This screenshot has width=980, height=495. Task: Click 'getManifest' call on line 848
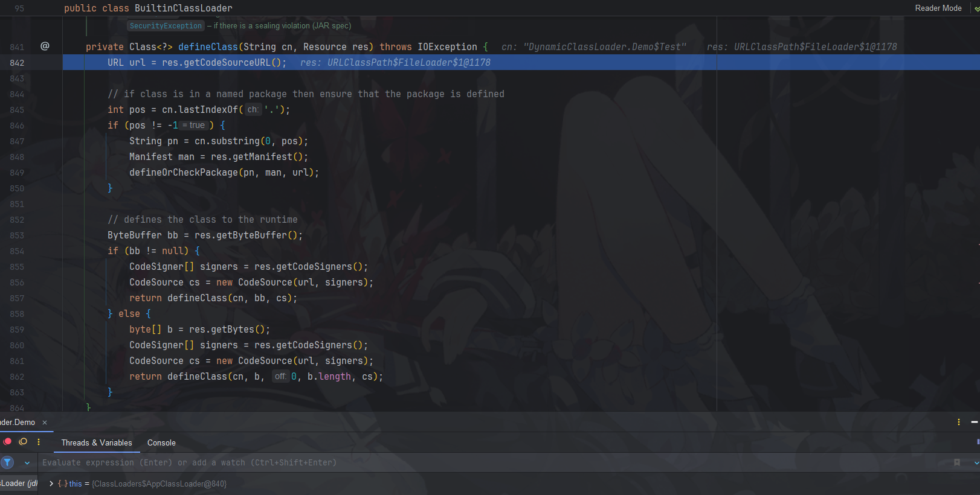262,156
